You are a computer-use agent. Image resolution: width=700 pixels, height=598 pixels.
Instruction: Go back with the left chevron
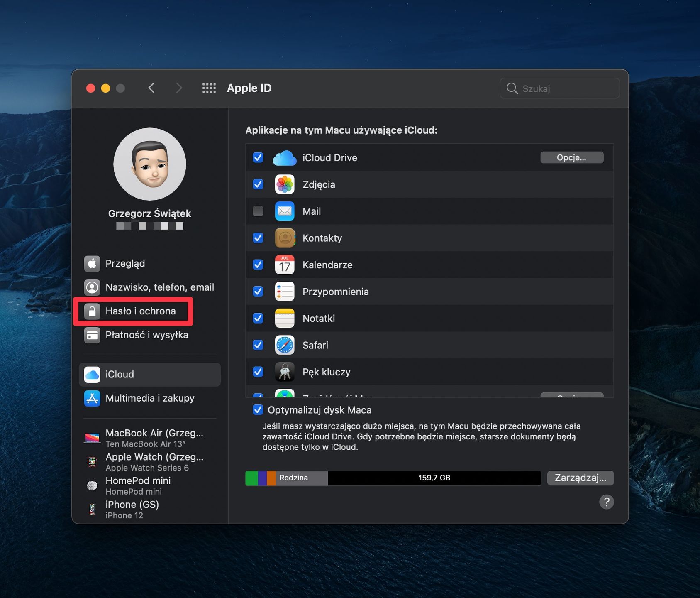(x=151, y=88)
